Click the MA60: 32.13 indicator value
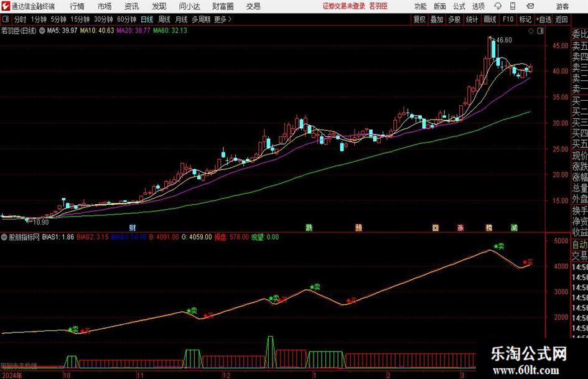This screenshot has width=588, height=379. pyautogui.click(x=169, y=30)
